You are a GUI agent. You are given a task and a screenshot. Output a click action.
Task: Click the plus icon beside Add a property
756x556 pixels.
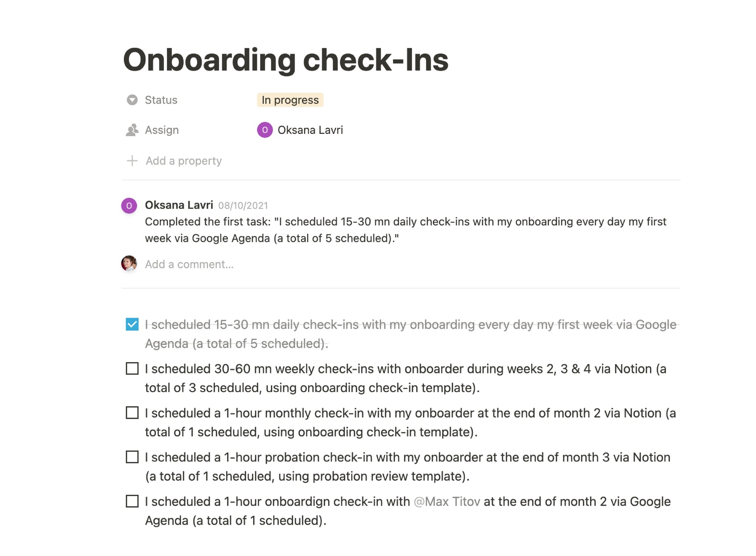pos(132,160)
